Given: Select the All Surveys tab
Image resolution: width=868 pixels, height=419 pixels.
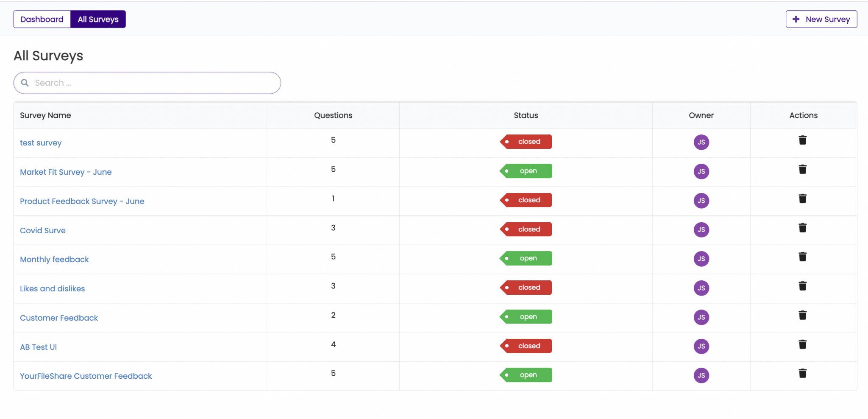Looking at the screenshot, I should [x=98, y=20].
